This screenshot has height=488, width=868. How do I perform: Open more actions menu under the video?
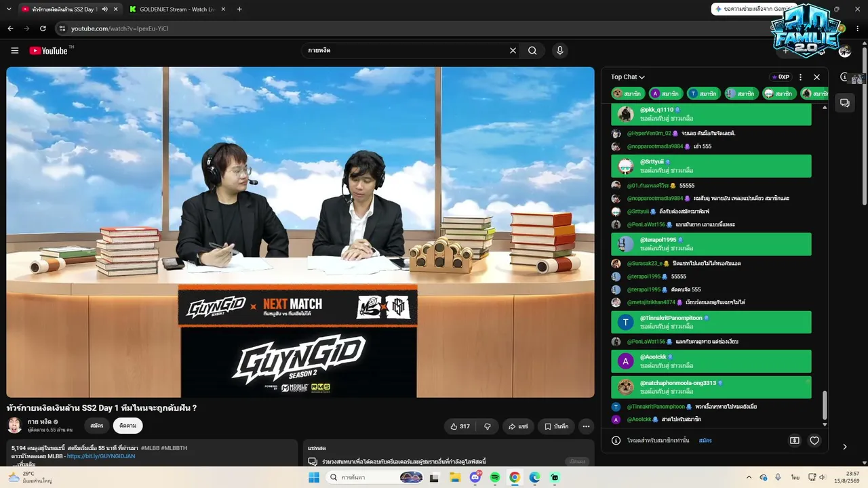587,426
